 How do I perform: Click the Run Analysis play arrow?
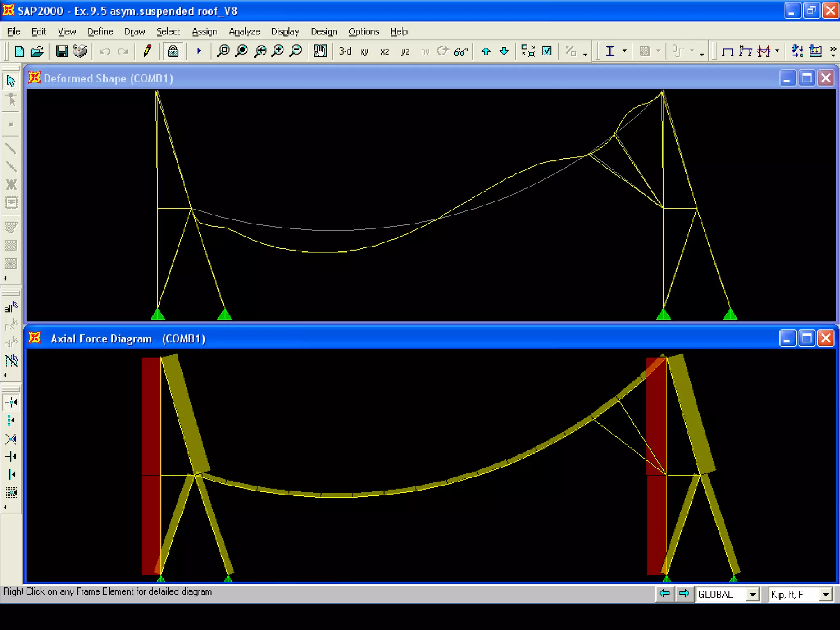click(x=199, y=51)
